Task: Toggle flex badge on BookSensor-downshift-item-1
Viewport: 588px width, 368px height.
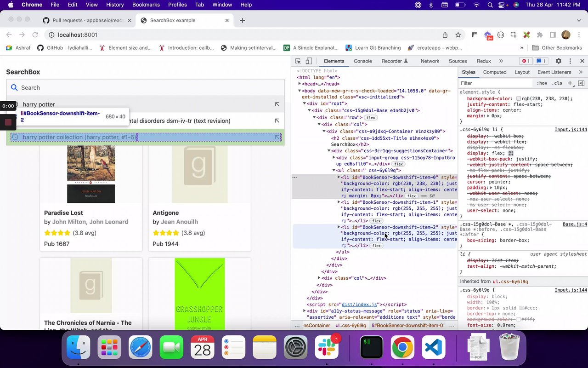Action: tap(377, 221)
